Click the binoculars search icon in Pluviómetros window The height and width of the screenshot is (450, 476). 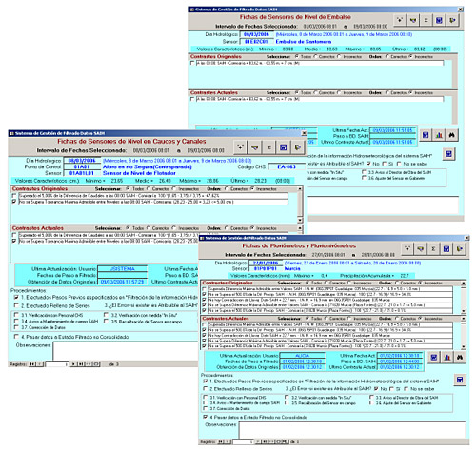[x=460, y=358]
